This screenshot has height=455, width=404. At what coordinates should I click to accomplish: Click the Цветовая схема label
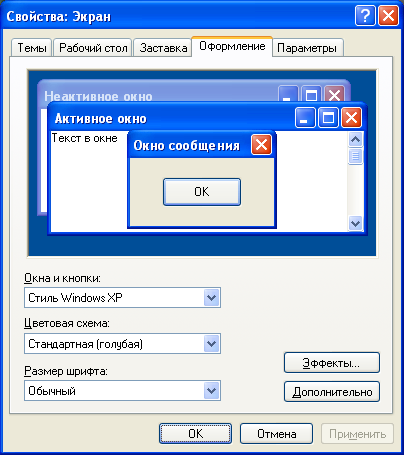[67, 323]
